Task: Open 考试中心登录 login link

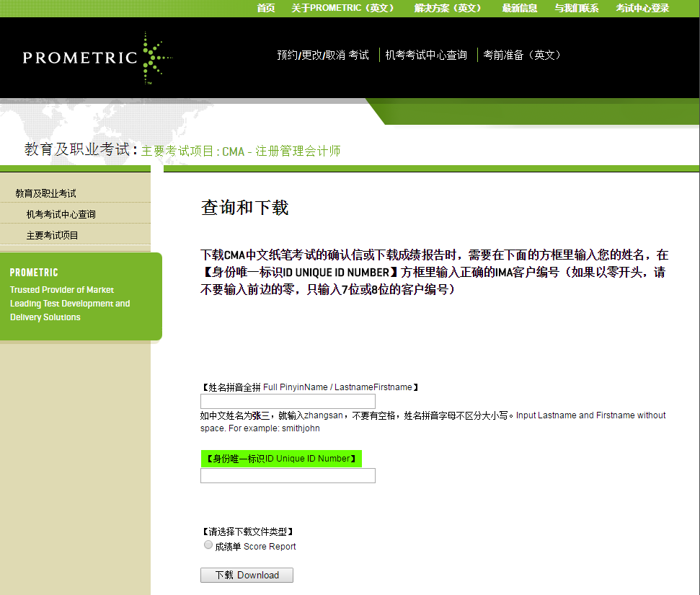Action: coord(642,8)
